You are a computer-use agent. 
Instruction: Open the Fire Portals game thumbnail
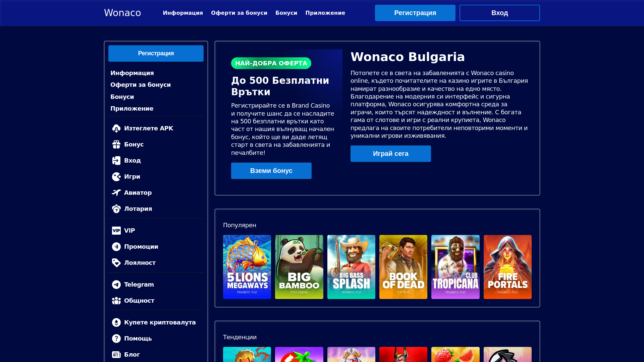pyautogui.click(x=507, y=267)
